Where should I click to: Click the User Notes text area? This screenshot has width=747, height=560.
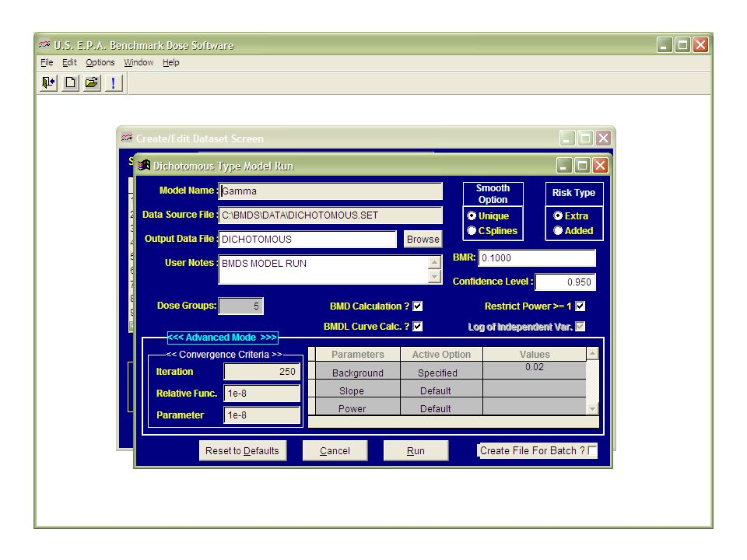point(324,270)
